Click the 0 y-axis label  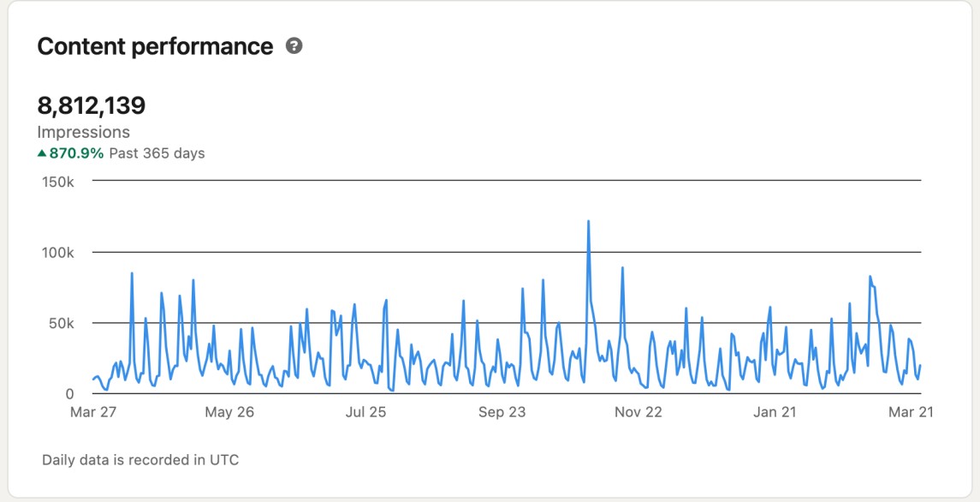tap(71, 394)
